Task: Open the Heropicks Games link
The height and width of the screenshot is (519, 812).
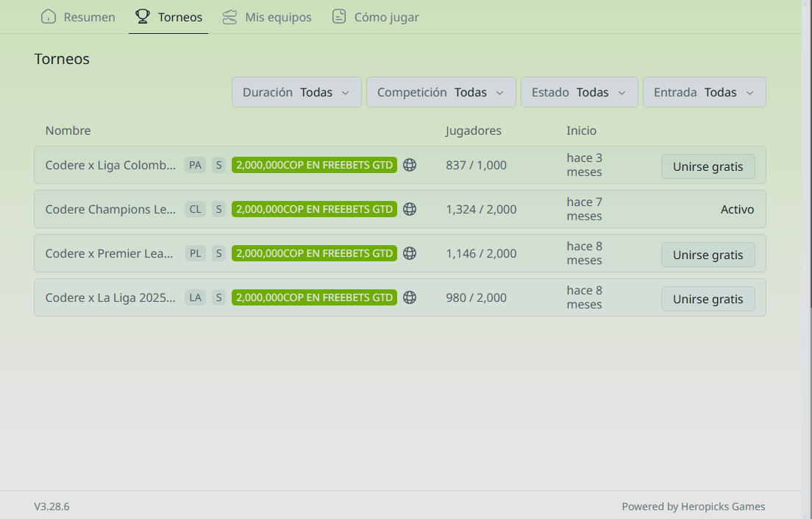Action: [723, 506]
